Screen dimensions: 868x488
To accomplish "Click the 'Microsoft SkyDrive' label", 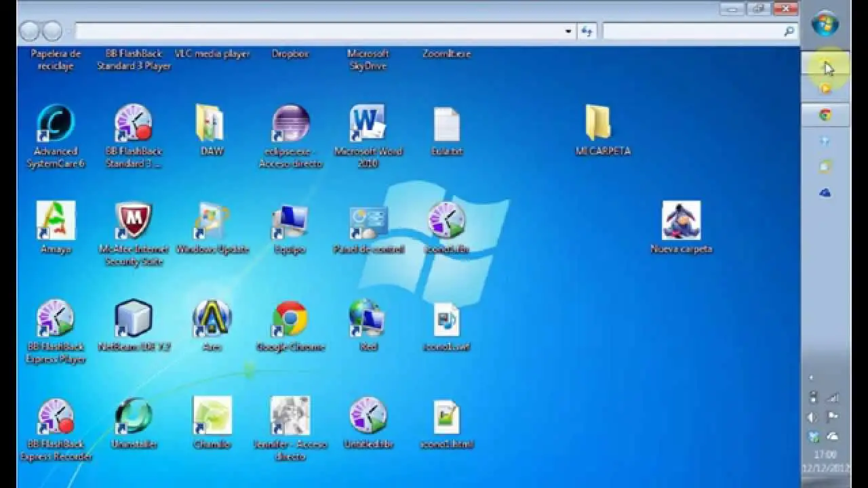I will [x=368, y=60].
